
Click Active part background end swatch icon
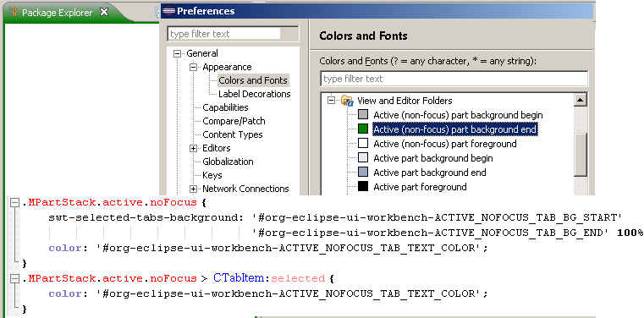pos(363,173)
